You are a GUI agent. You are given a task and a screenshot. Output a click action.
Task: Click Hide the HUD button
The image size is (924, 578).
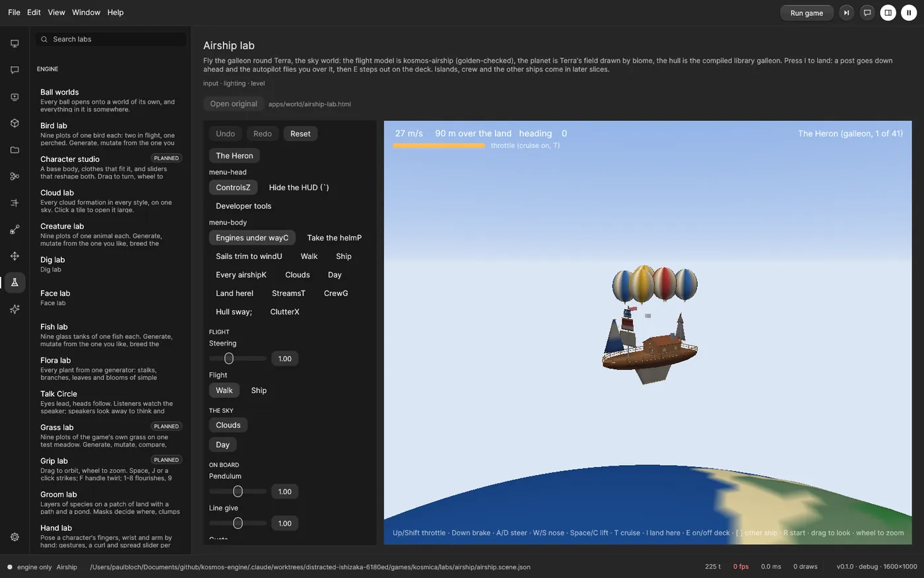click(x=299, y=188)
